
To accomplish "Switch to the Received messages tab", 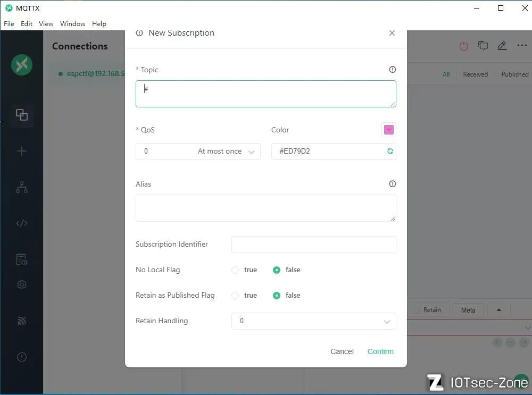I will coord(475,74).
